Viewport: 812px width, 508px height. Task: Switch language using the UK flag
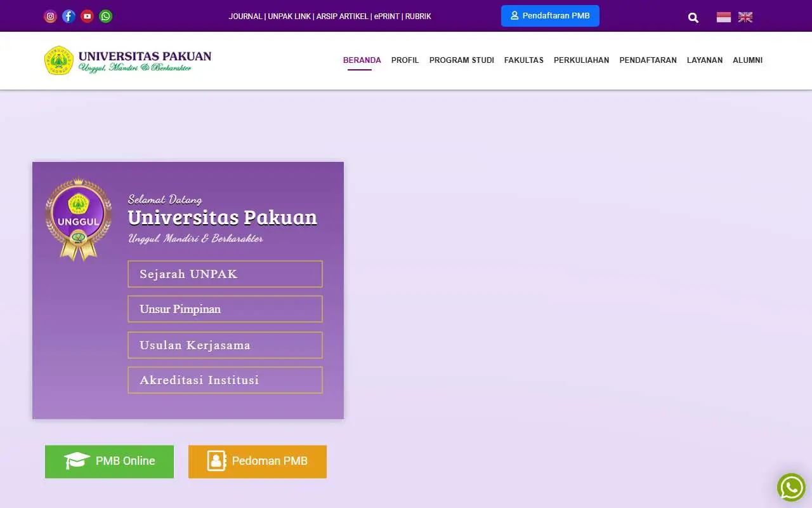point(745,17)
